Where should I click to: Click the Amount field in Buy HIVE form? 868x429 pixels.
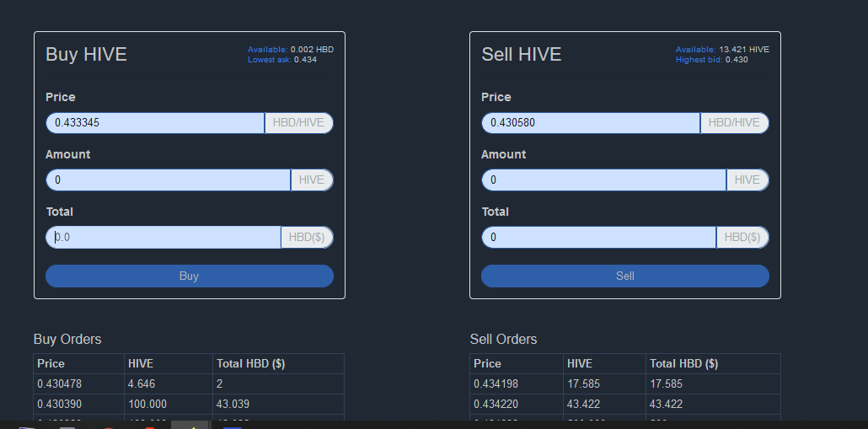click(x=169, y=180)
